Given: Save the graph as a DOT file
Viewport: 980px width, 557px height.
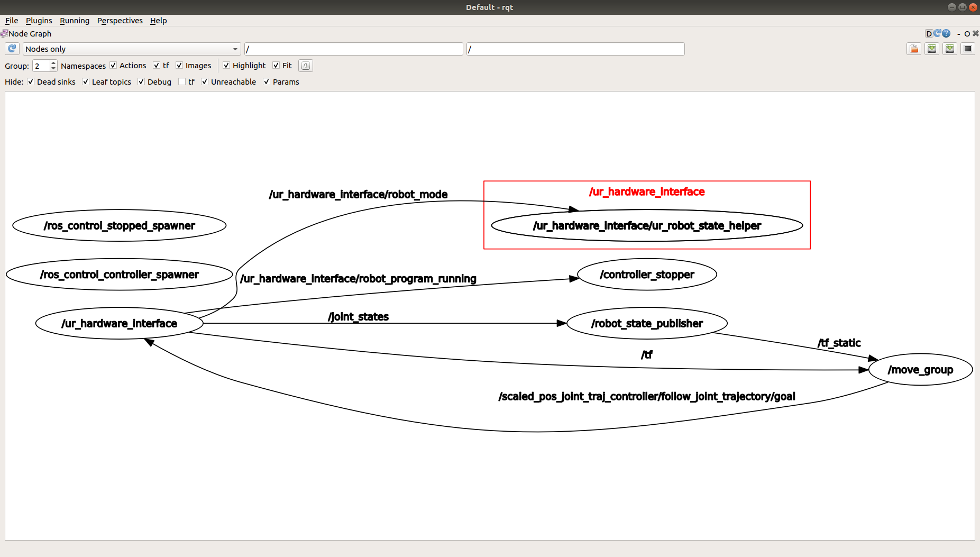Looking at the screenshot, I should pyautogui.click(x=931, y=49).
